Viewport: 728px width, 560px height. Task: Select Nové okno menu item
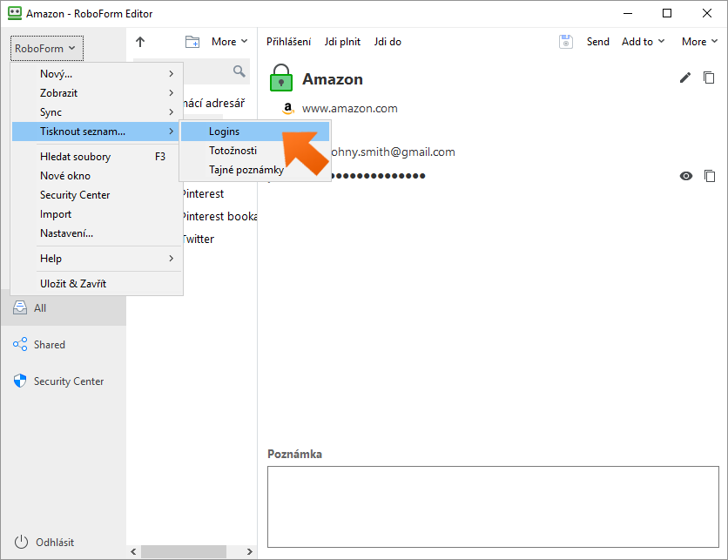(x=97, y=176)
